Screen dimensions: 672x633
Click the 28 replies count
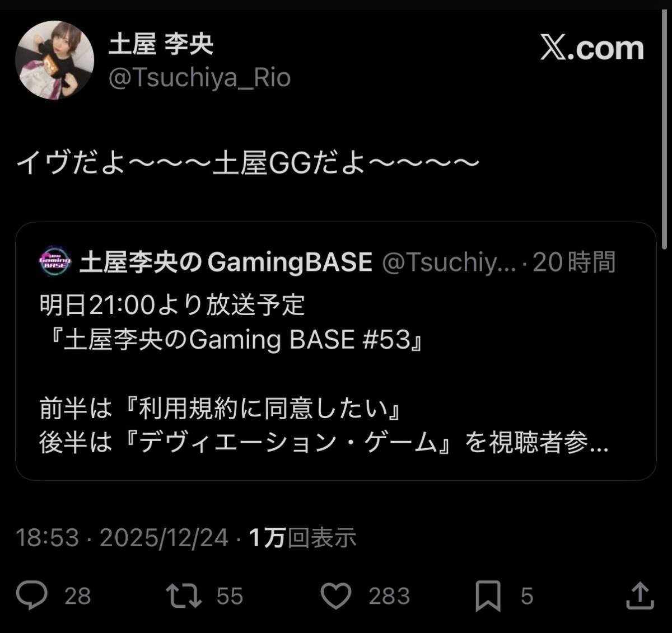[77, 597]
